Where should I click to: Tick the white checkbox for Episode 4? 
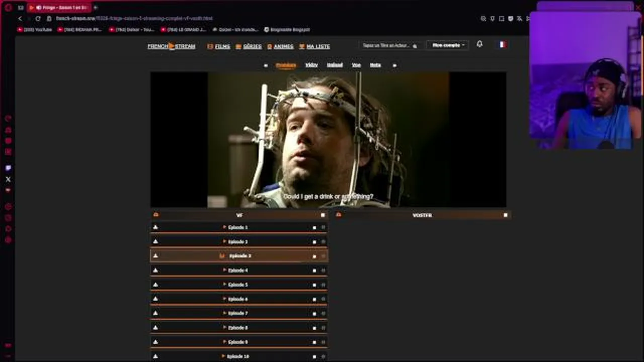pyautogui.click(x=314, y=270)
